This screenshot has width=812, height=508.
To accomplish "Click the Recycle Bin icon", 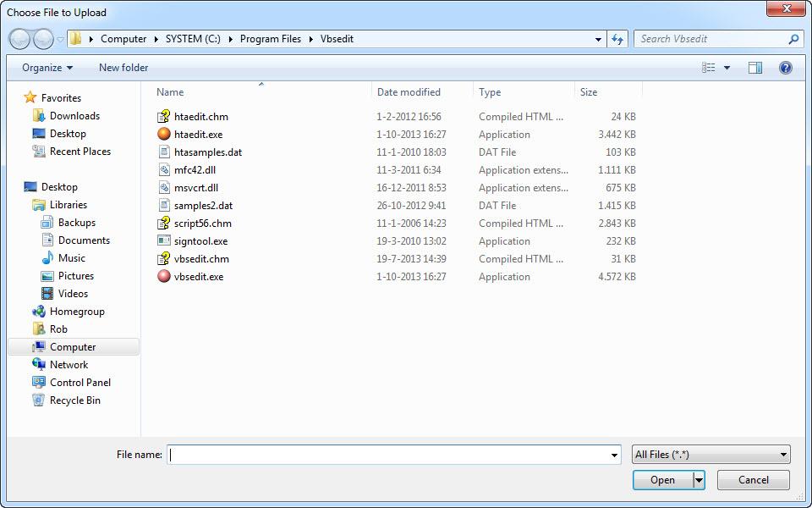I will pos(38,400).
